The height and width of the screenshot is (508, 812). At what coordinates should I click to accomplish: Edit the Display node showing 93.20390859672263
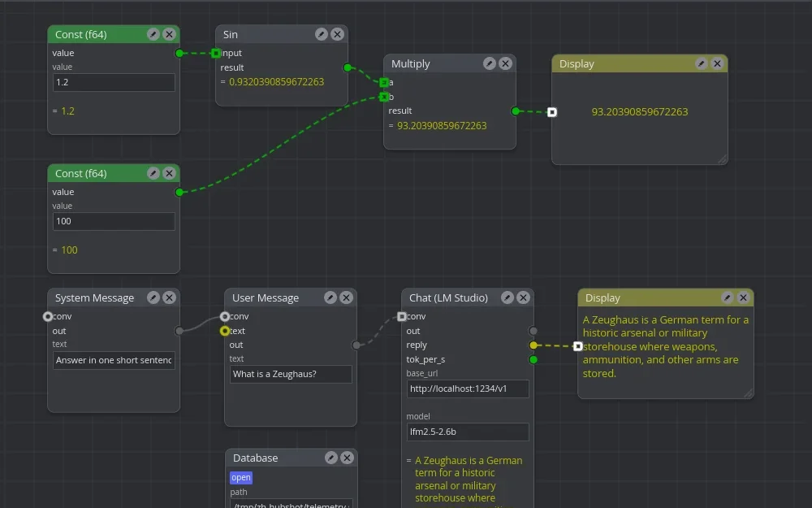click(x=702, y=63)
